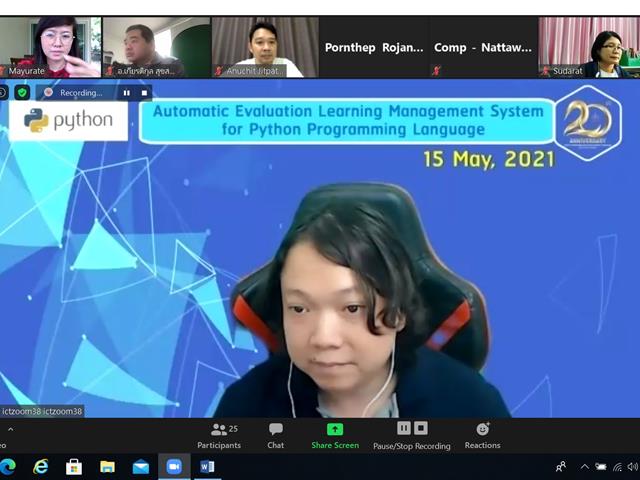
Task: Open Microsoft Store from taskbar
Action: pos(74,467)
